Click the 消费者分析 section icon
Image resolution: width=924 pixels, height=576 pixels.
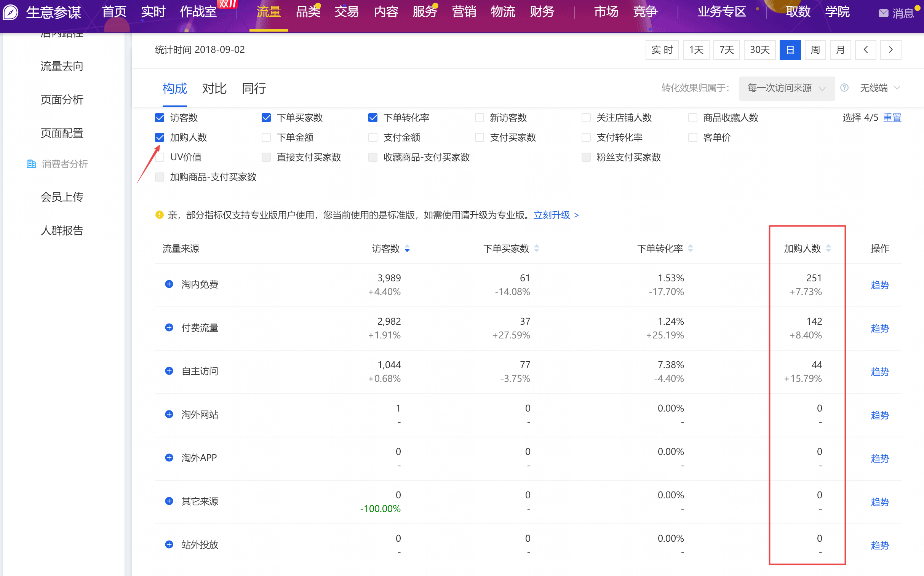click(32, 164)
